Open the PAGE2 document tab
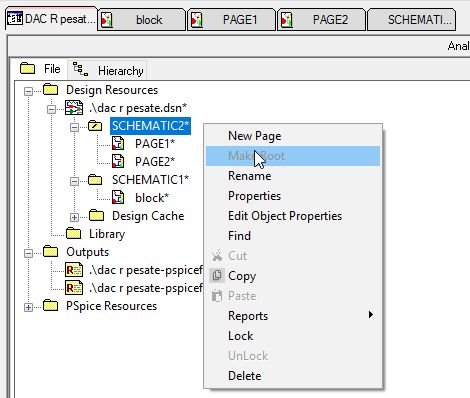 [x=321, y=20]
